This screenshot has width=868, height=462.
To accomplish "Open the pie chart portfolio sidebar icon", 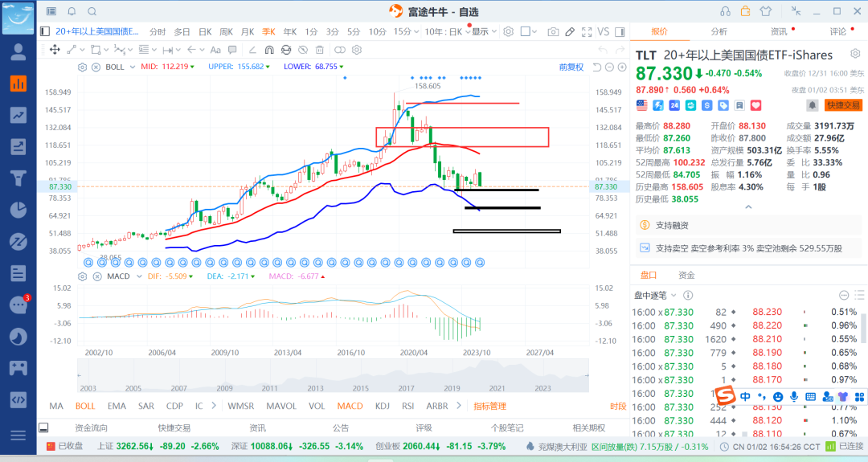I will (x=18, y=210).
